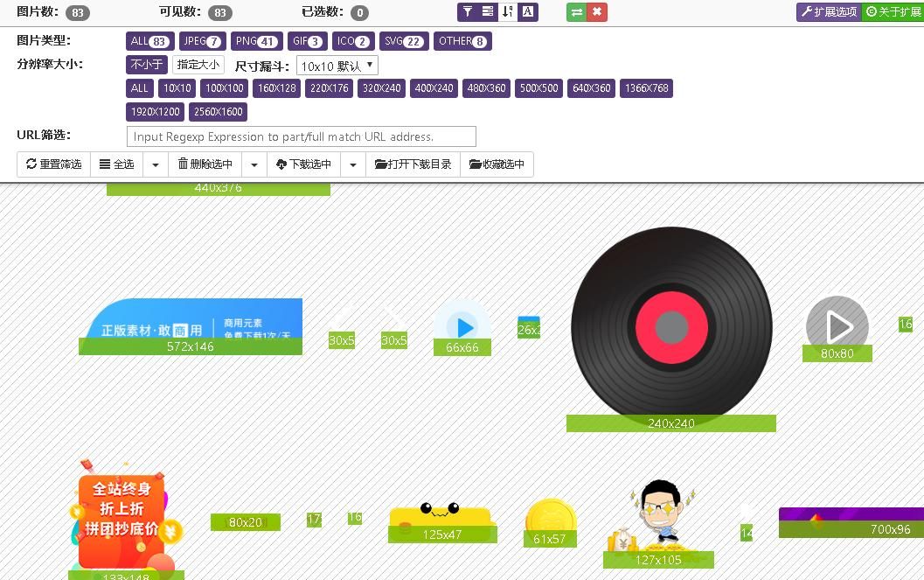Click the red X icon beside the swap arrows

tap(597, 11)
